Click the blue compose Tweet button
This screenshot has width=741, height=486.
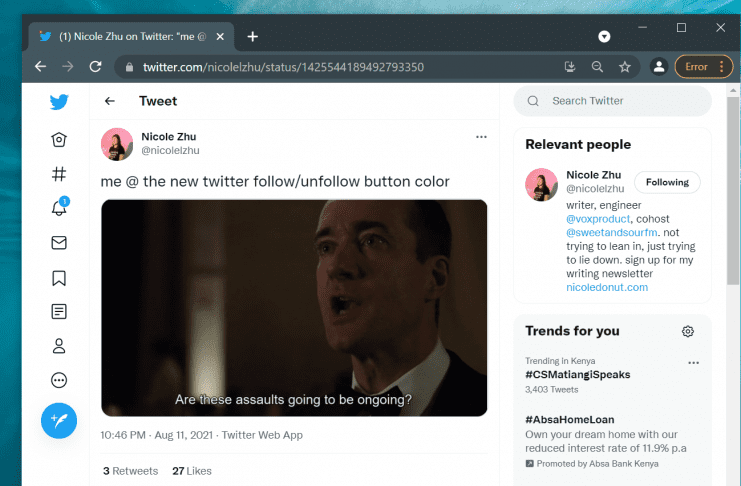tap(59, 420)
